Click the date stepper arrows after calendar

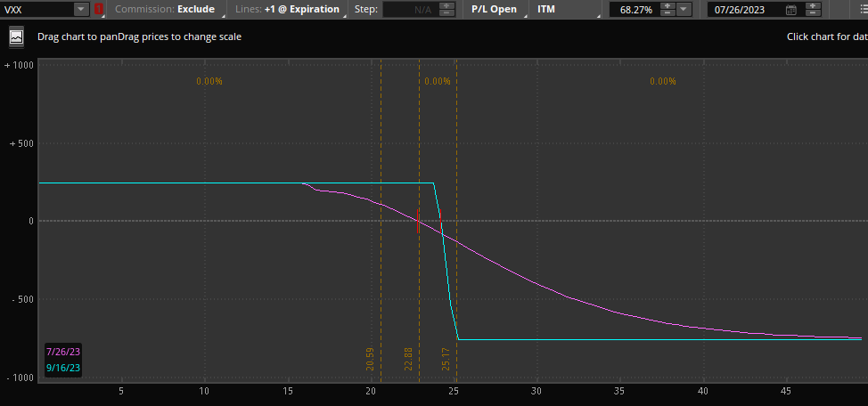pos(813,10)
